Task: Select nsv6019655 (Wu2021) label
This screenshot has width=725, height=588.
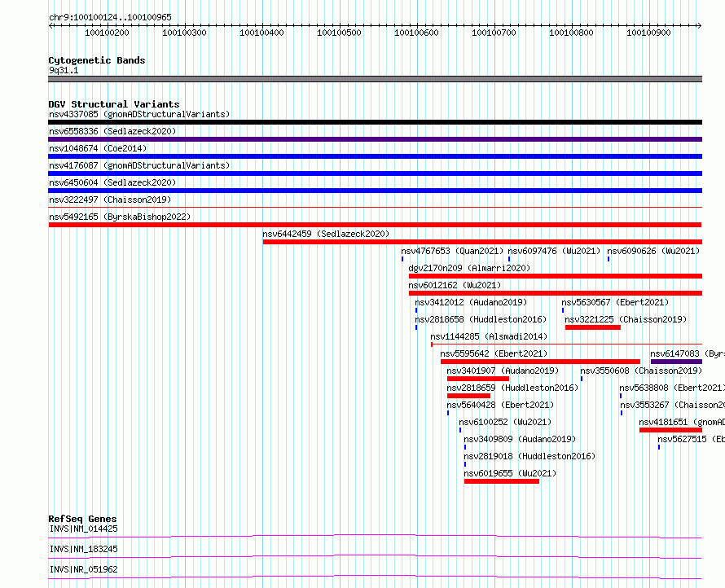Action: (510, 473)
